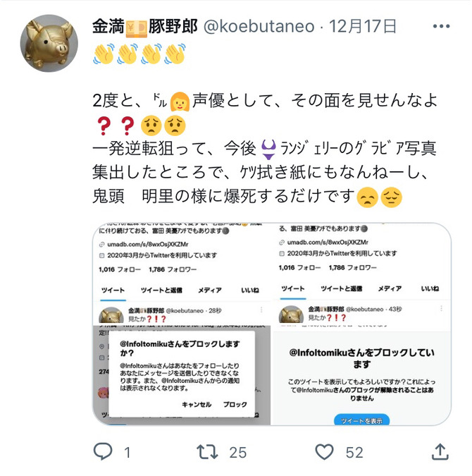The image size is (472, 476).
Task: Select the いいね tab in right screenshot
Action: [430, 288]
